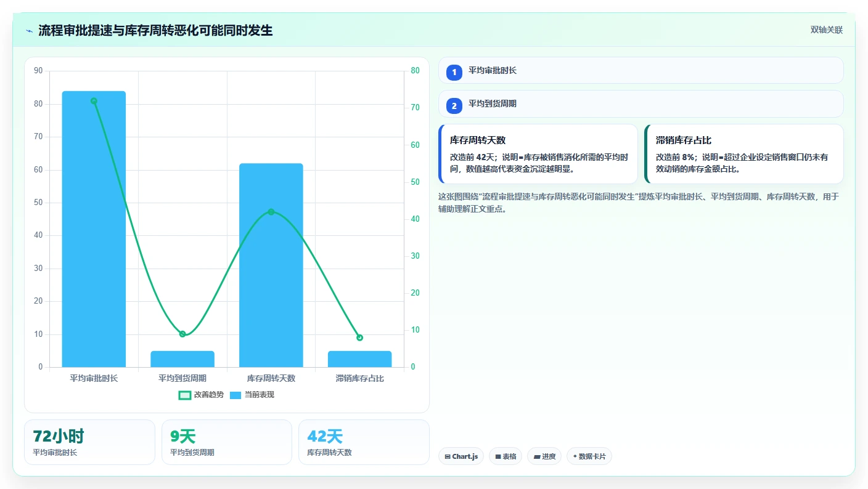Screen dimensions: 868x489
Task: Click the 数据卡片 tag chip
Action: pyautogui.click(x=589, y=456)
